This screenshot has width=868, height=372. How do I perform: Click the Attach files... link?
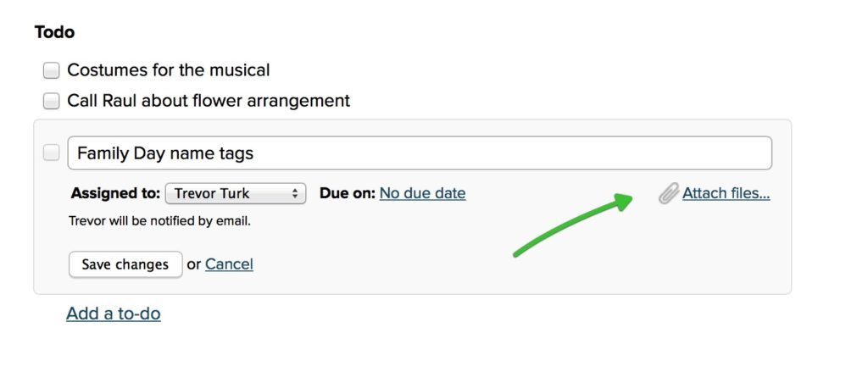pos(726,193)
